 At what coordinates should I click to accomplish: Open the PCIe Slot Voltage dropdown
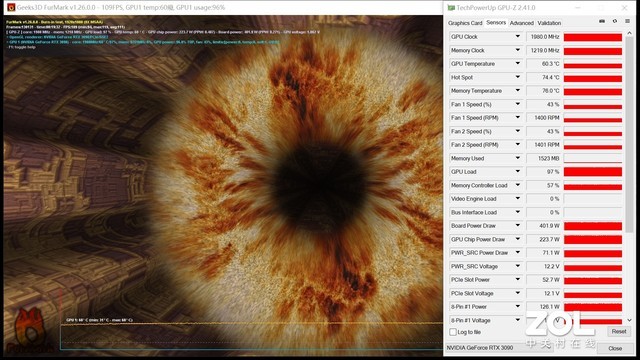518,293
